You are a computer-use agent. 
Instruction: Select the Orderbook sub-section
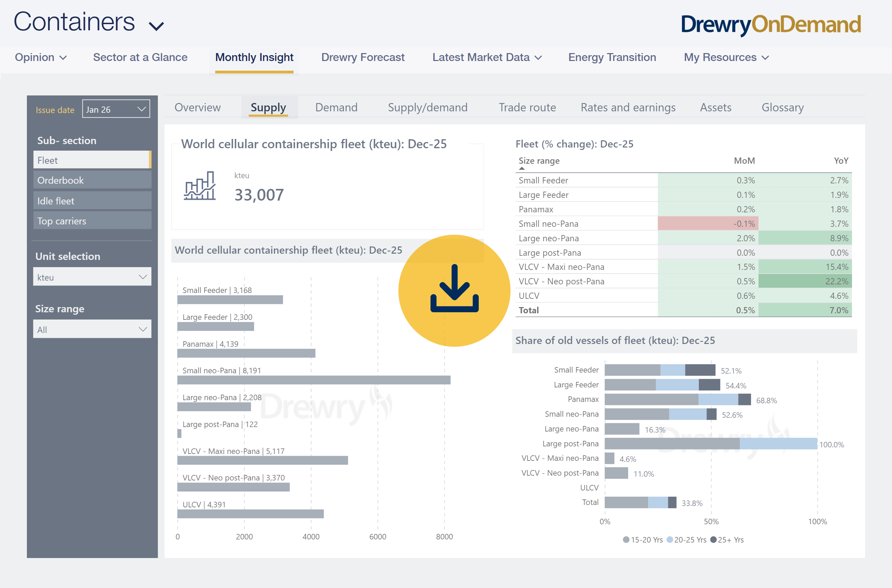point(92,180)
